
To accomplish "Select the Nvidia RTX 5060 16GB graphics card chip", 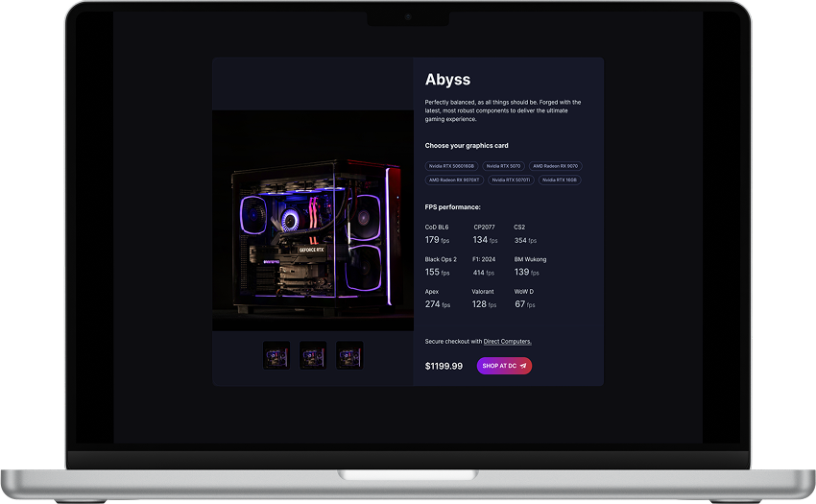I will 451,166.
